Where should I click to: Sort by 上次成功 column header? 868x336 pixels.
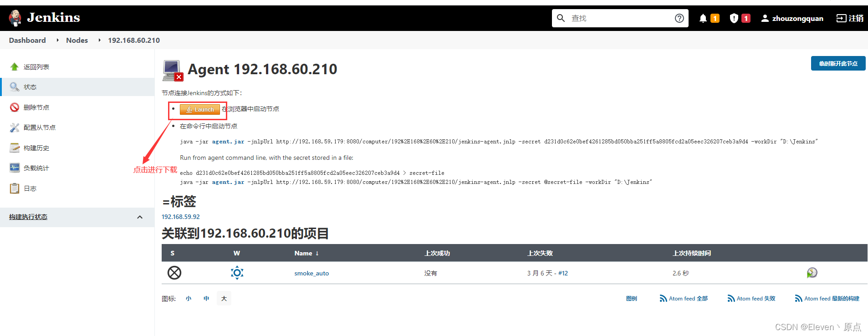point(437,253)
